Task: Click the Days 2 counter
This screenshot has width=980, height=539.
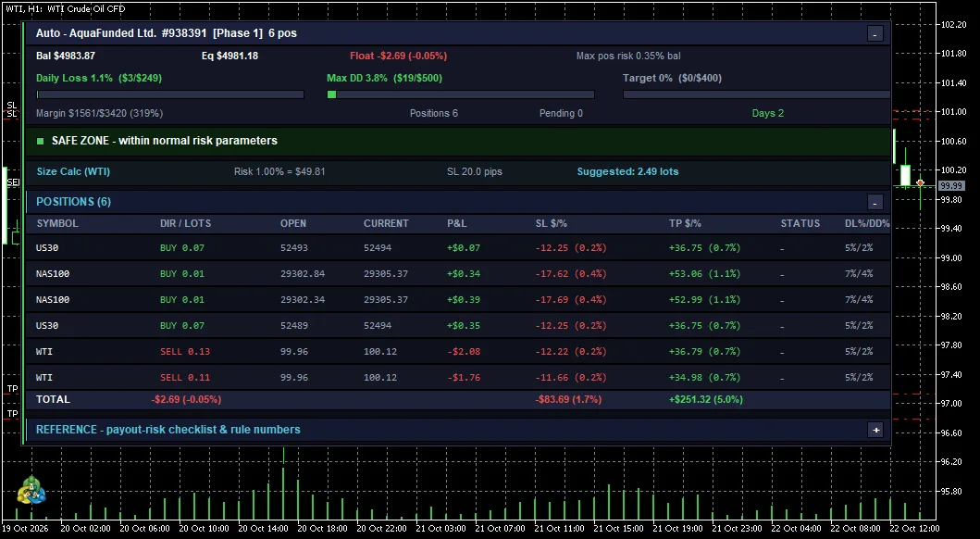Action: (767, 113)
